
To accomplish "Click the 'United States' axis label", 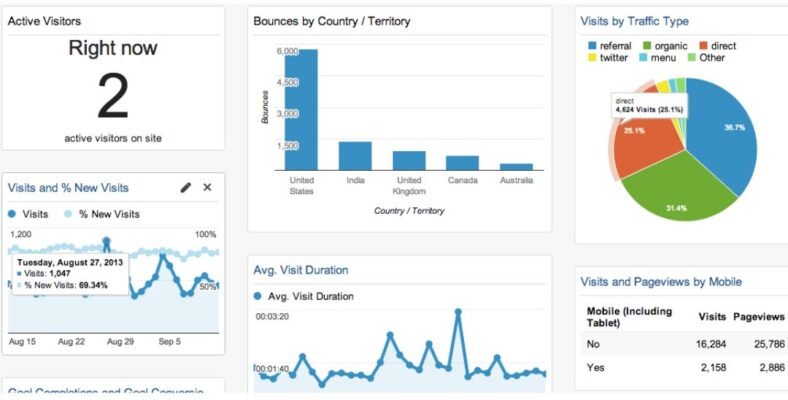I will [302, 185].
